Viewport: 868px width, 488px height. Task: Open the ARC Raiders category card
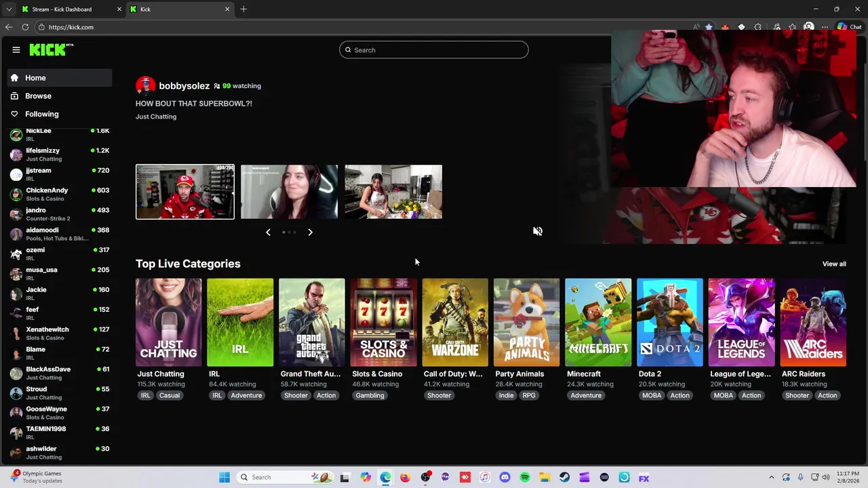[813, 323]
